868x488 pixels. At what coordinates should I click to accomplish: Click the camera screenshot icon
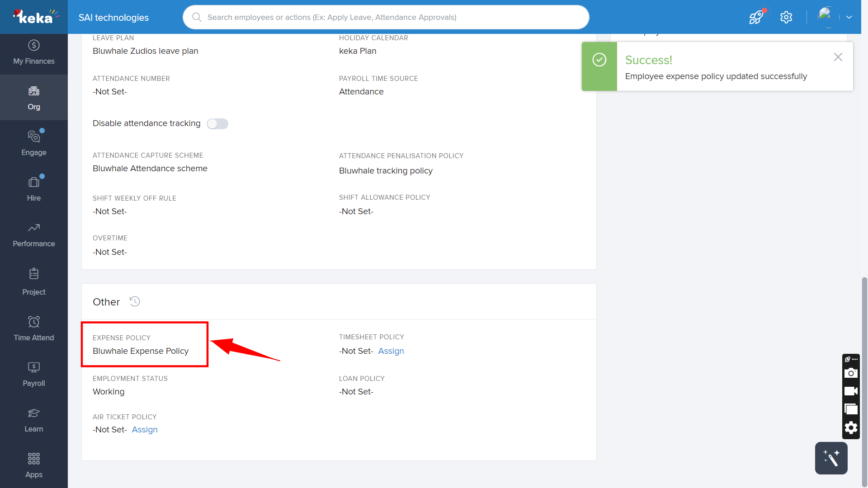tap(851, 373)
